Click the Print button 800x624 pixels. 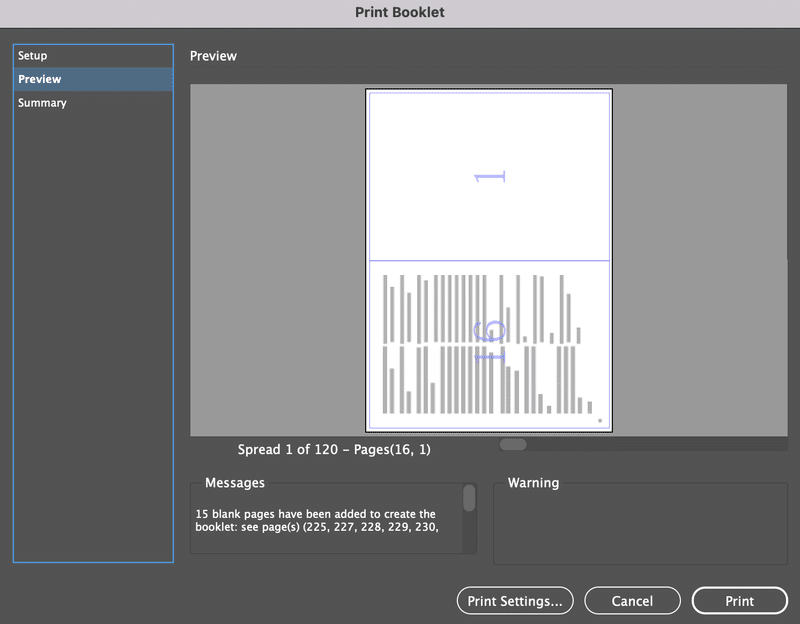point(739,601)
